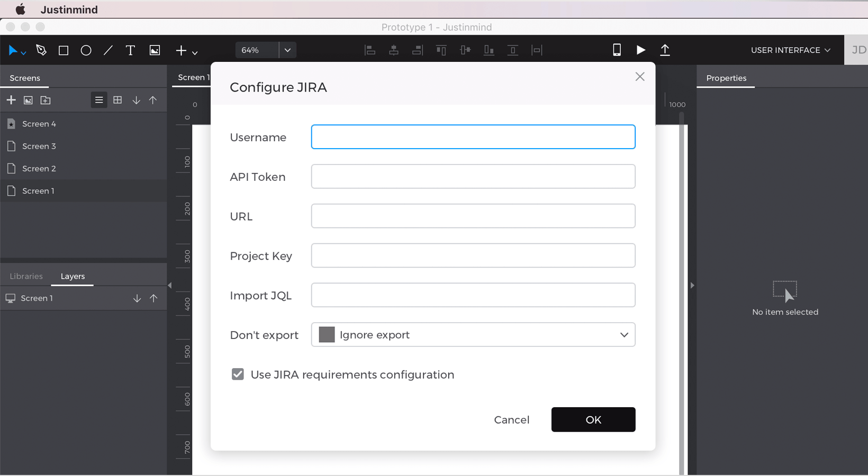Confirm with the OK button

point(593,419)
